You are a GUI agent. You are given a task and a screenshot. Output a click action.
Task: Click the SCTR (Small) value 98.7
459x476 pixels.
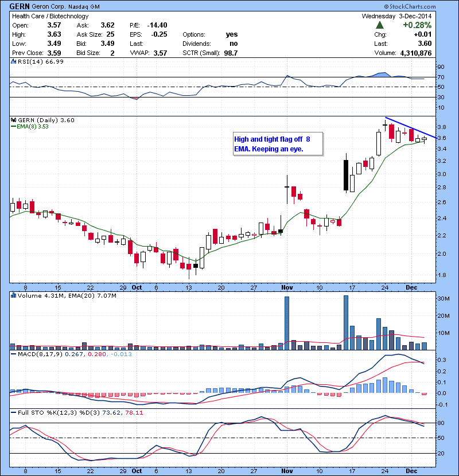tap(231, 53)
